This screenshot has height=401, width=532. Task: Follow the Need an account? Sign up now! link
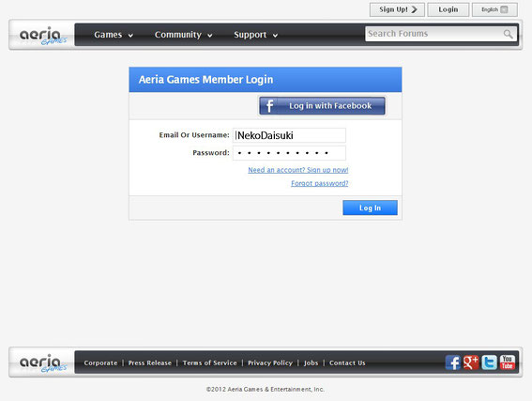tap(298, 170)
